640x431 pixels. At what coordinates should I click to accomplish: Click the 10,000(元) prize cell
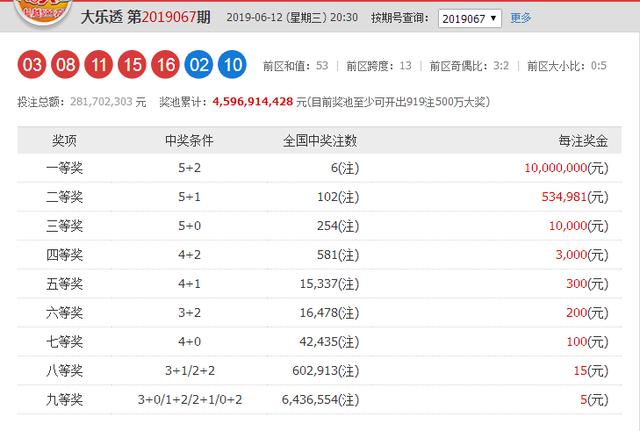click(x=578, y=226)
